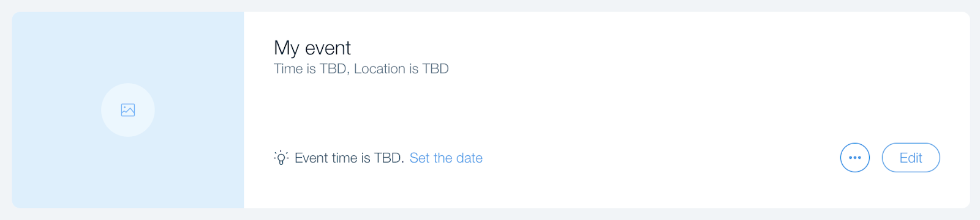Click the lightbulb tip icon
This screenshot has height=220, width=980.
(281, 158)
